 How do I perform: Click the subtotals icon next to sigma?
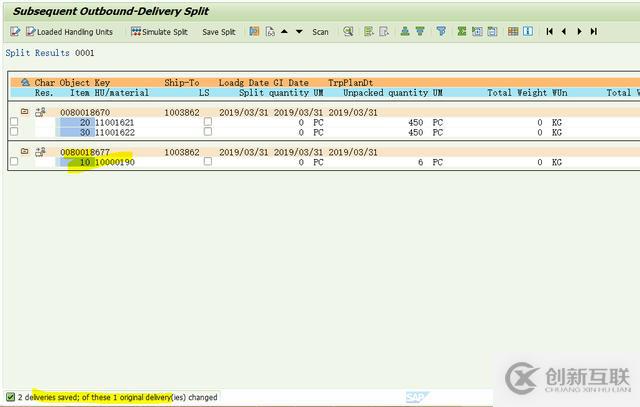tap(477, 31)
